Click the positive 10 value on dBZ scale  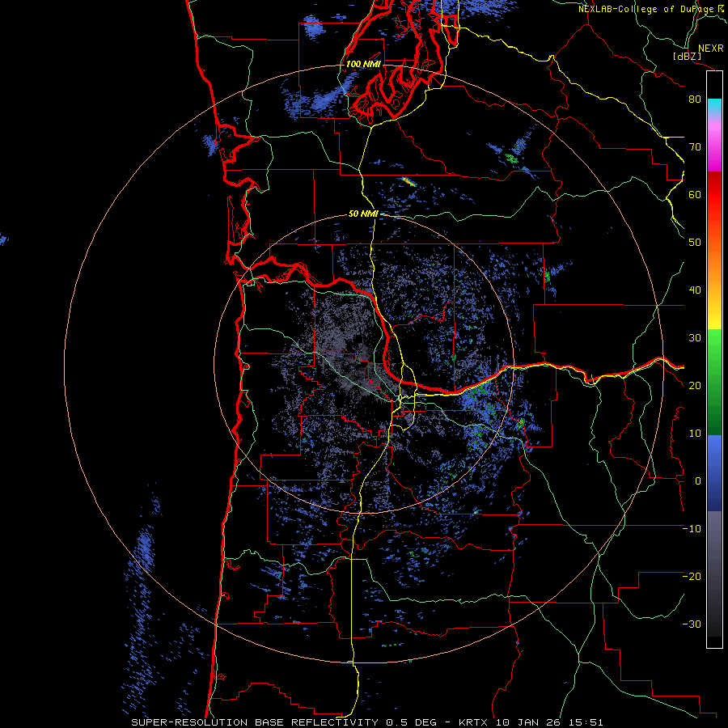click(x=695, y=434)
